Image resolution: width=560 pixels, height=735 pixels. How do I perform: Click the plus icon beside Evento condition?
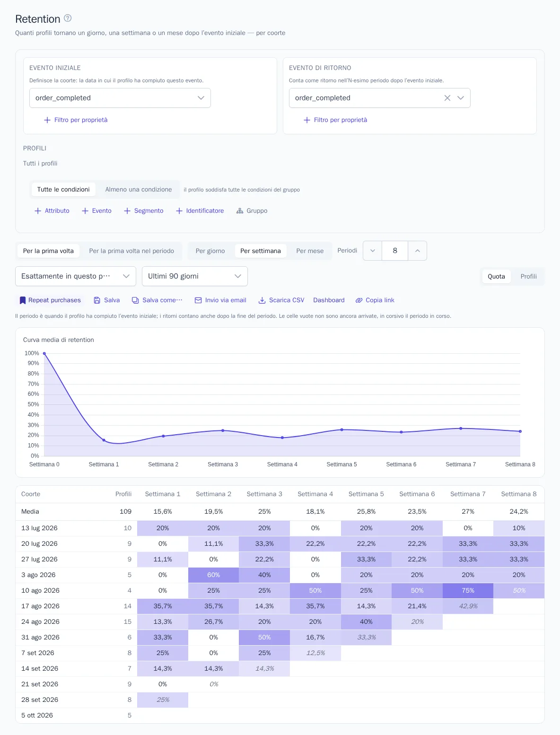pyautogui.click(x=85, y=211)
